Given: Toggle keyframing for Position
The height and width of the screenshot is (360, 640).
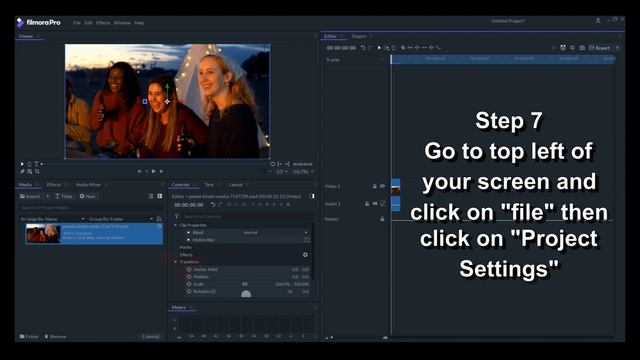Looking at the screenshot, I should pyautogui.click(x=189, y=277).
